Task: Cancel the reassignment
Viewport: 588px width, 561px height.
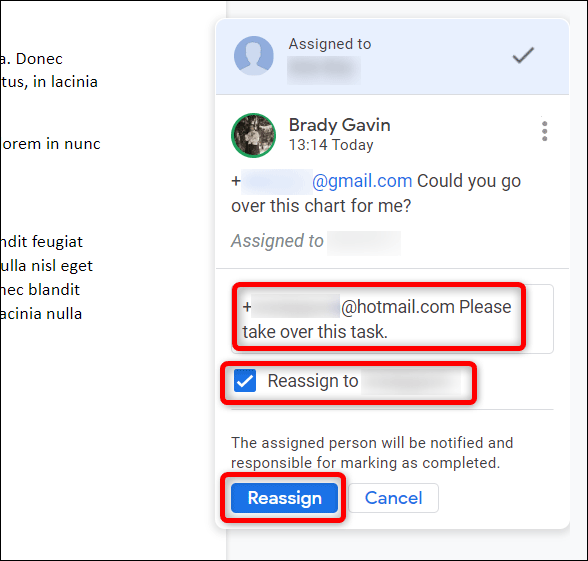Action: tap(393, 498)
